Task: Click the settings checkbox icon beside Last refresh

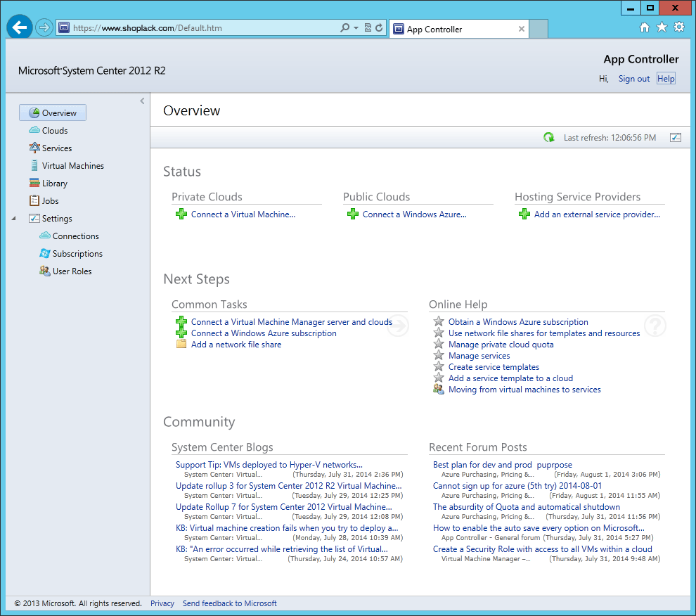Action: point(676,138)
